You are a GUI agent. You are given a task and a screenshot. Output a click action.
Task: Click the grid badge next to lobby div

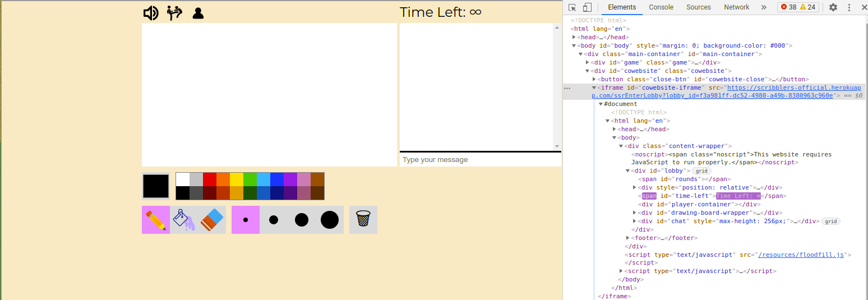click(x=701, y=170)
